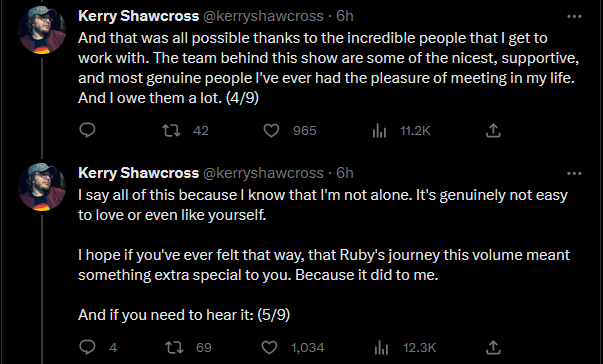Share the 5/9 tweet
Image resolution: width=603 pixels, height=364 pixels.
[x=493, y=347]
